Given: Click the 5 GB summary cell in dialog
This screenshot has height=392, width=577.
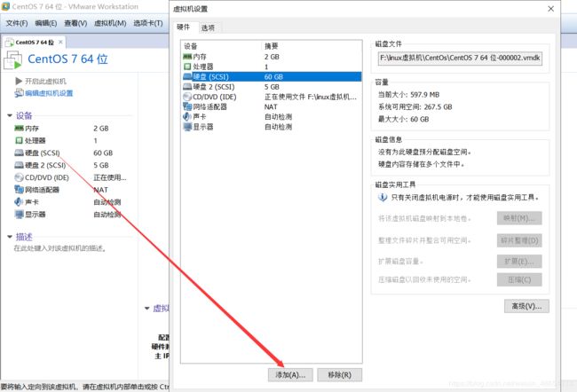Looking at the screenshot, I should click(x=272, y=87).
